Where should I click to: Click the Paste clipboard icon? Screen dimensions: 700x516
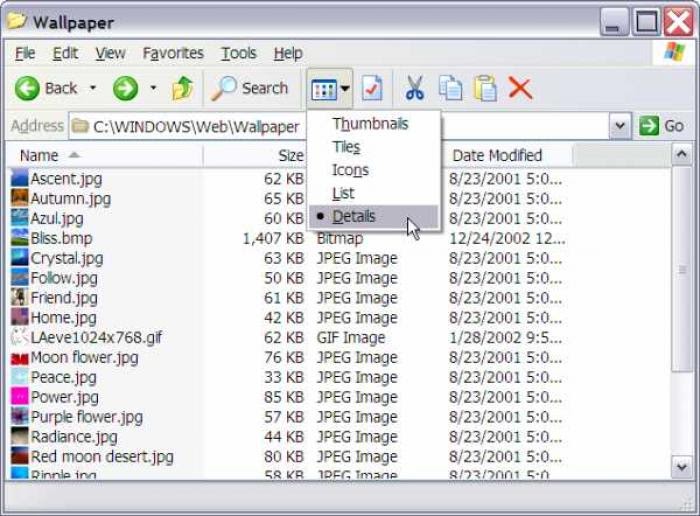(x=485, y=88)
